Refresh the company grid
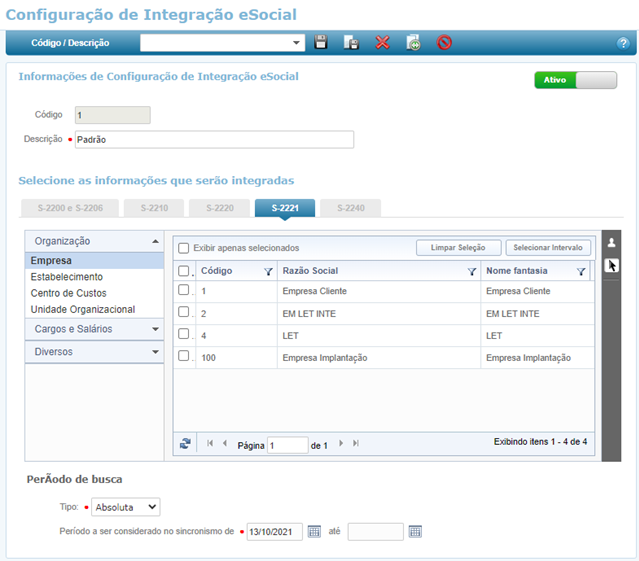Screen dimensions: 639x561 (184, 444)
